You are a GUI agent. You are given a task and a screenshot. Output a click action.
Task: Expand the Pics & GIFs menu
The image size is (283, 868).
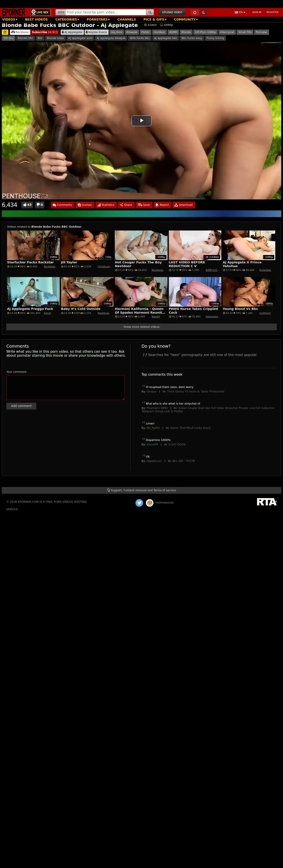(155, 20)
